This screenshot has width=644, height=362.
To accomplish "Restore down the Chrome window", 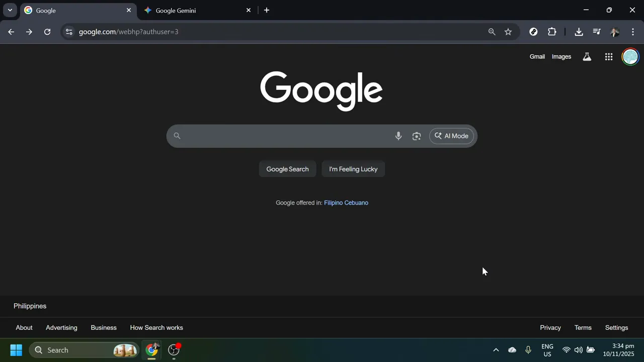I will click(x=609, y=10).
